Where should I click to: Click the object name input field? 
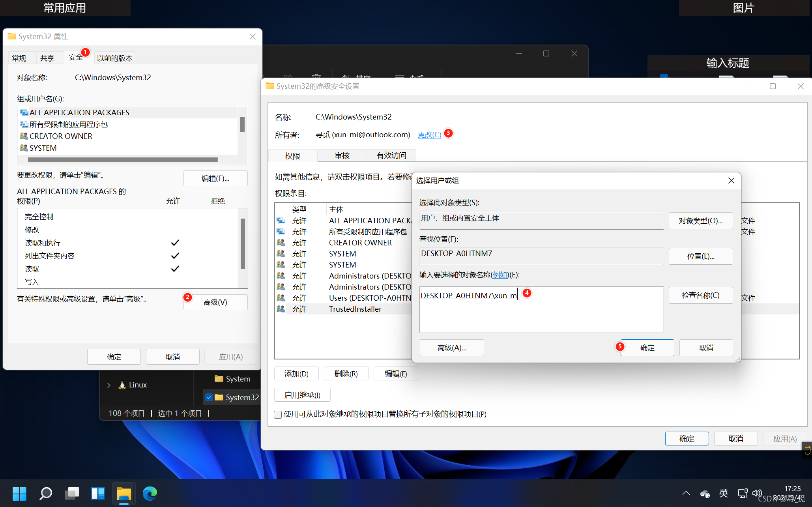pos(541,310)
